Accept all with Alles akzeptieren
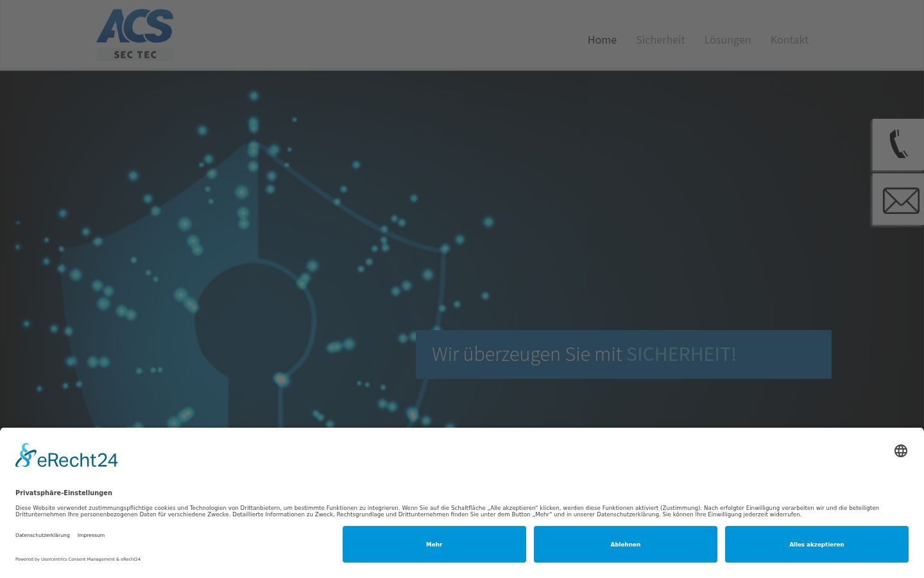The height and width of the screenshot is (578, 924). (x=817, y=545)
